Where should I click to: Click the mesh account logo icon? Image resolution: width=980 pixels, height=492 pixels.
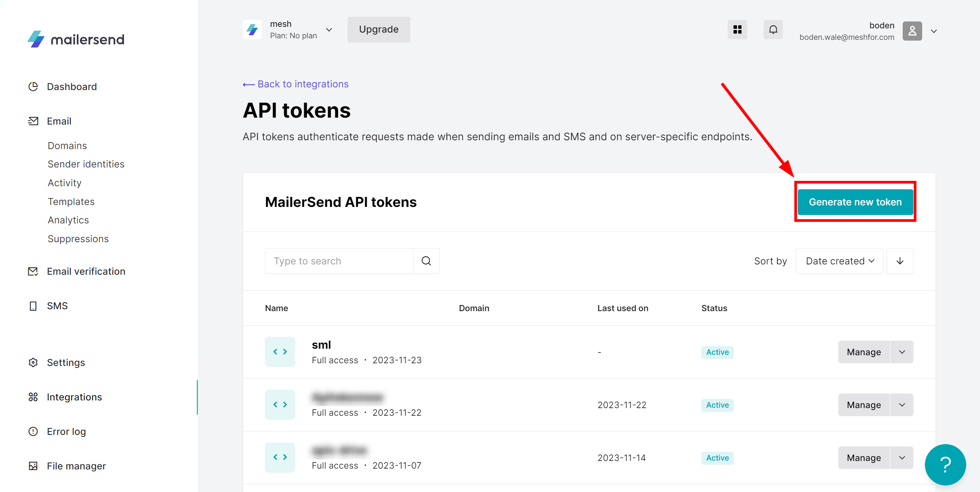click(x=252, y=30)
